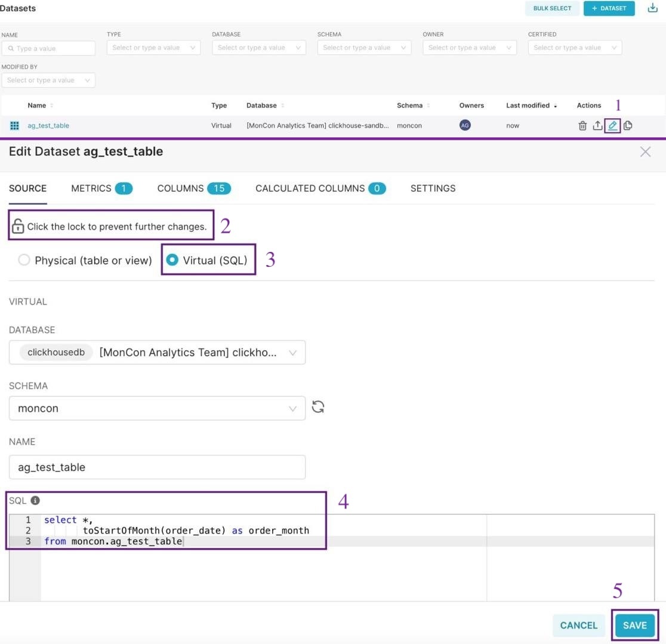Expand the DATABASE clickhousedb dropdown
Screen dimensions: 666x644
pos(157,353)
